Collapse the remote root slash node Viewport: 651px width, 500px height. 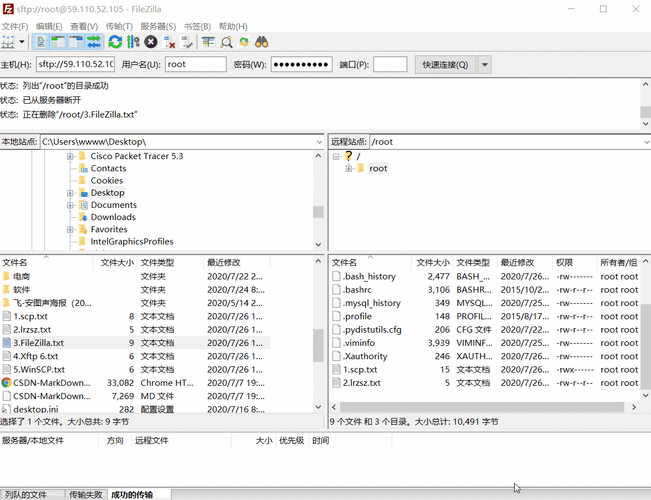[x=336, y=156]
